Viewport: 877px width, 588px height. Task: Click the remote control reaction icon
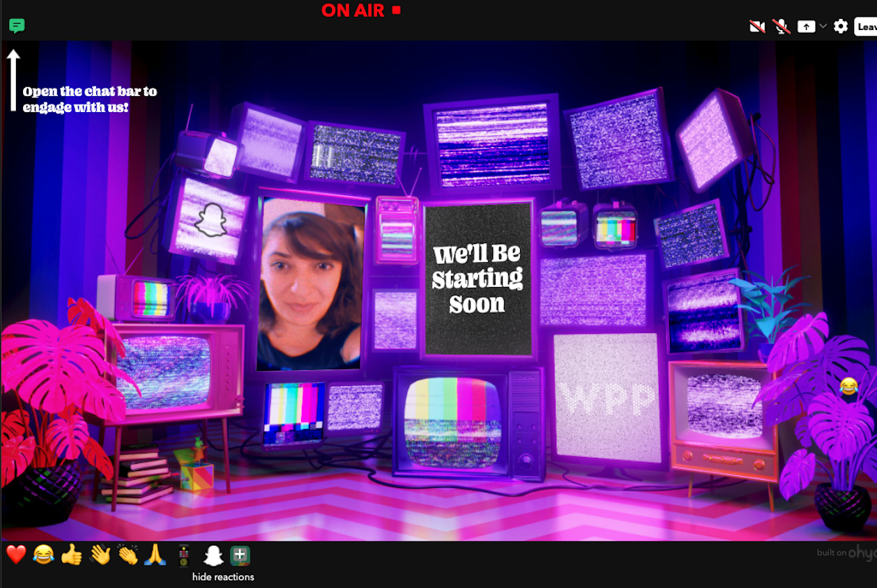pyautogui.click(x=183, y=556)
